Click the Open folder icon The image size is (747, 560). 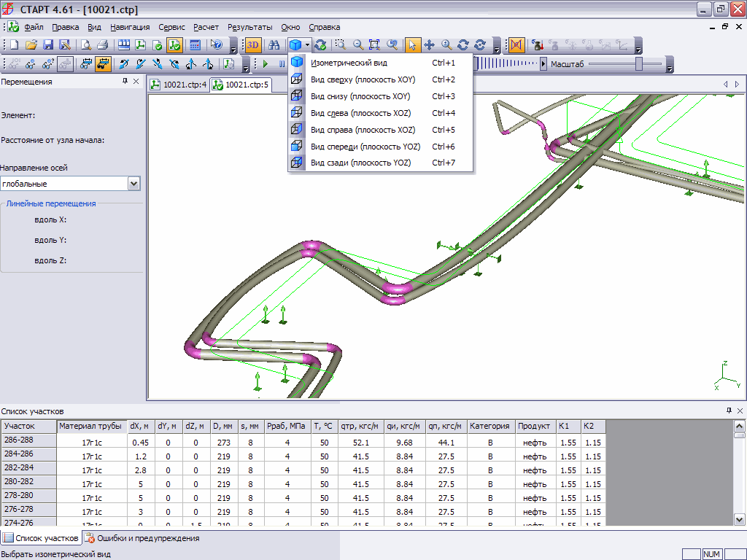pos(31,45)
